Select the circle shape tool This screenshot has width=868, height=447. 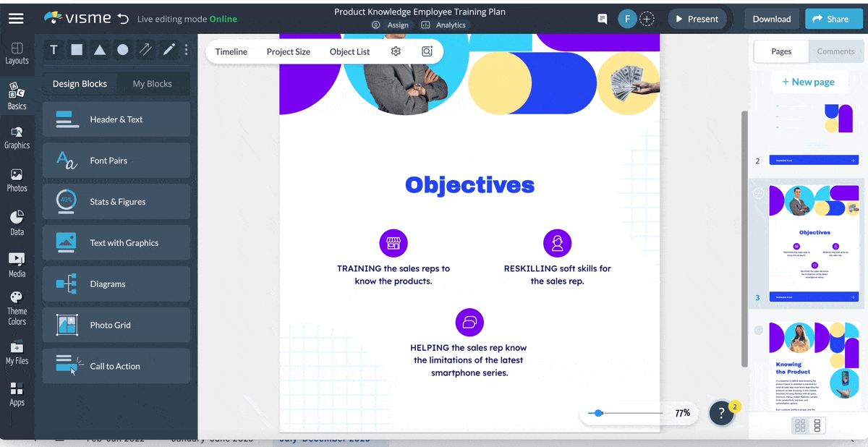point(123,50)
